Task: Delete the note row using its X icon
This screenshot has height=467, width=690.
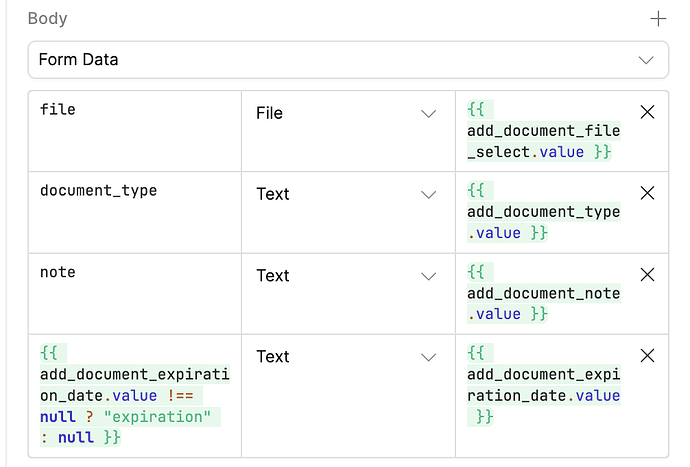Action: click(647, 275)
